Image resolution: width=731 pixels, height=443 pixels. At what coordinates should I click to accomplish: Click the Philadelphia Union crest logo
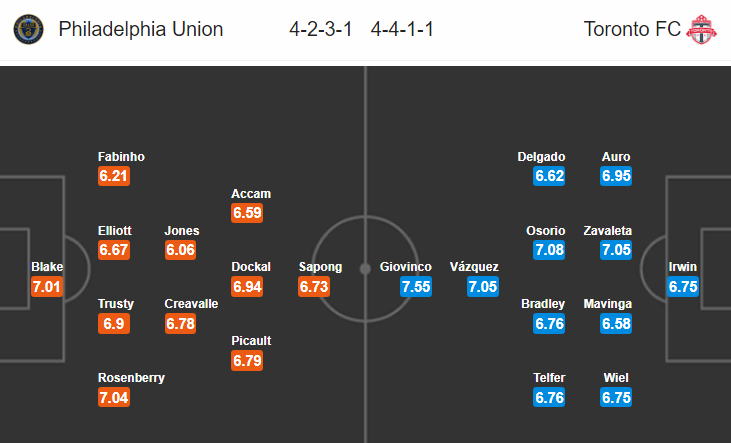(28, 29)
